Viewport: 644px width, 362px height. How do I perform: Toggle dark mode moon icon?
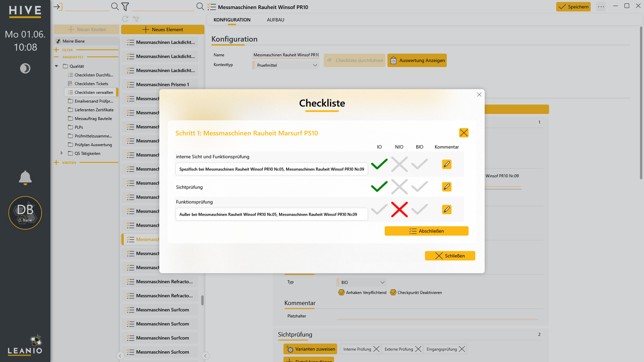[25, 68]
